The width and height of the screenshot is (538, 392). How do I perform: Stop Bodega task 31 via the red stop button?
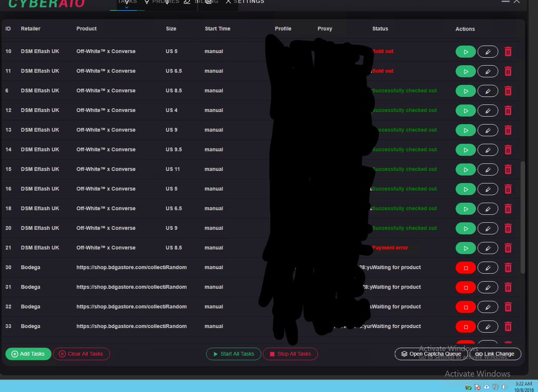(465, 288)
